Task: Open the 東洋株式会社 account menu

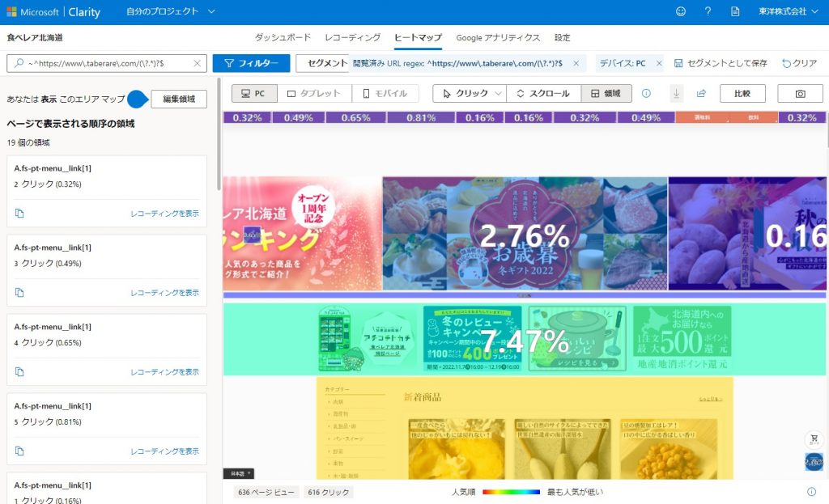Action: click(789, 11)
